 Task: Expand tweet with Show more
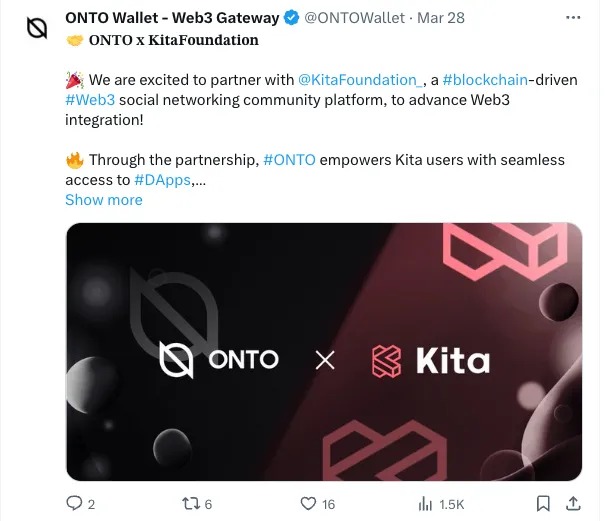click(x=104, y=199)
